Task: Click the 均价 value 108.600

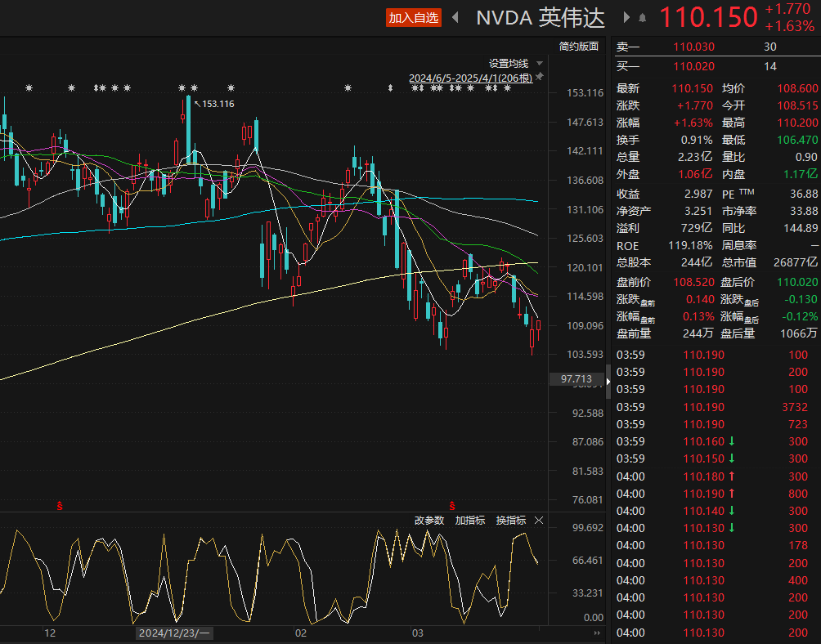Action: tap(797, 88)
